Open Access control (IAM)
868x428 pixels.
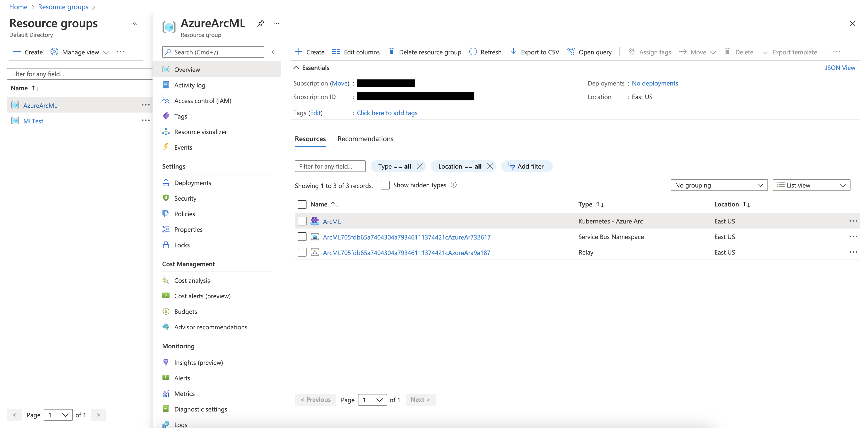point(203,101)
